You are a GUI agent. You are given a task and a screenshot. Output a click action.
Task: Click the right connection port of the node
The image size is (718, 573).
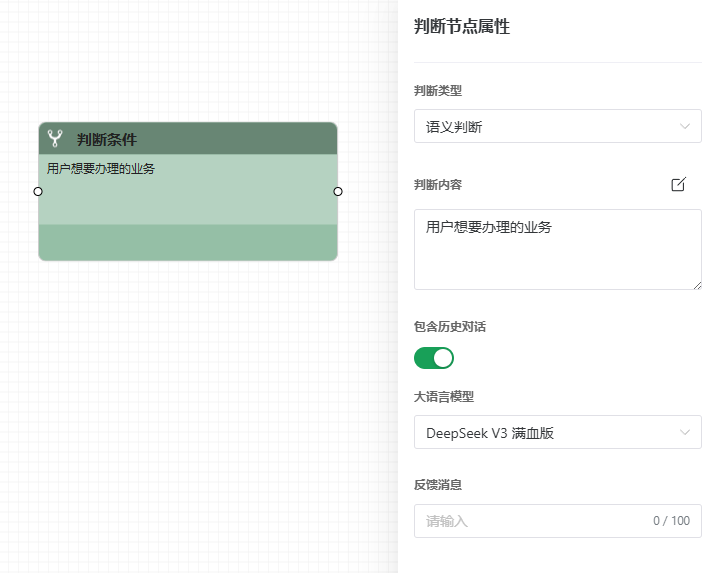[338, 191]
